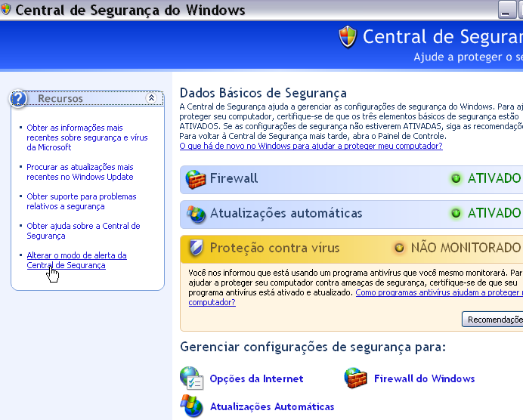Click the Atualizações Automáticas Windows logo icon

191,406
